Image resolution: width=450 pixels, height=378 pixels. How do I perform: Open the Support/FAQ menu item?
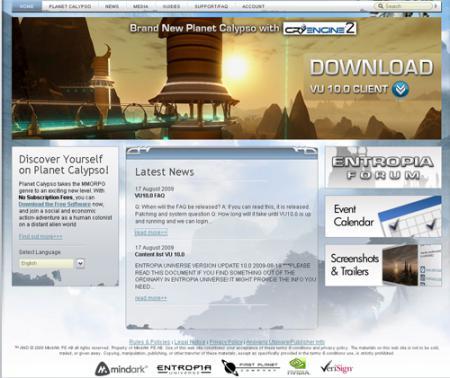(x=211, y=6)
